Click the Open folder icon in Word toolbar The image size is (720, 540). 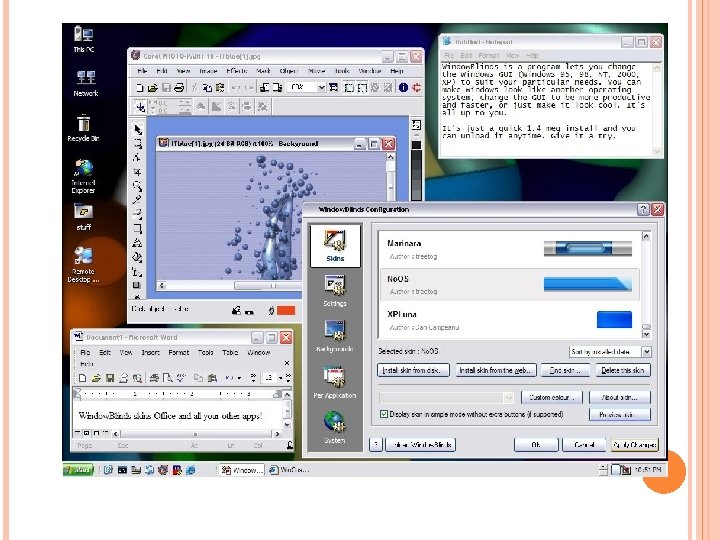click(96, 378)
